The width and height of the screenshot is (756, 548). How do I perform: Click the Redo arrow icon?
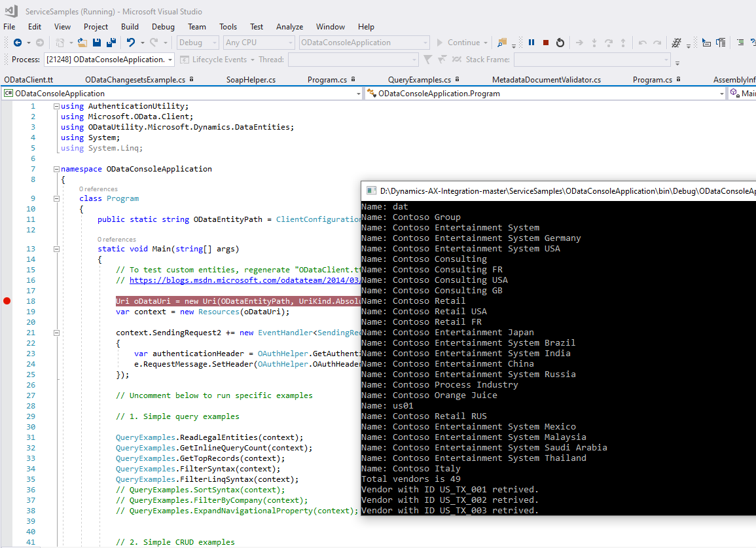[x=154, y=43]
